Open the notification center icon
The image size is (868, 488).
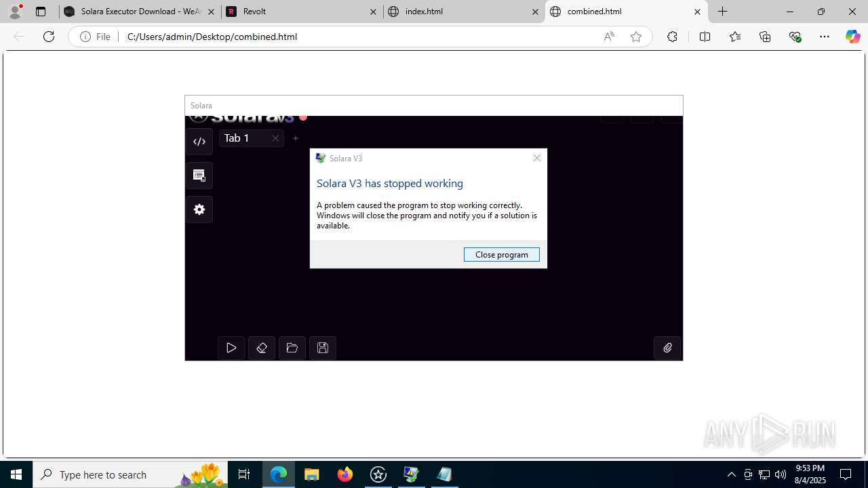(846, 474)
